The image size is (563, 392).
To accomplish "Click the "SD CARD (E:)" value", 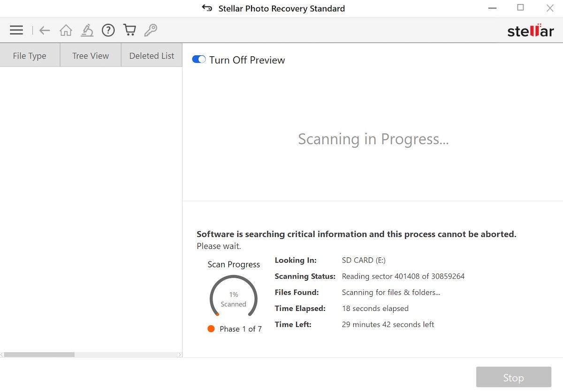I will pyautogui.click(x=364, y=260).
